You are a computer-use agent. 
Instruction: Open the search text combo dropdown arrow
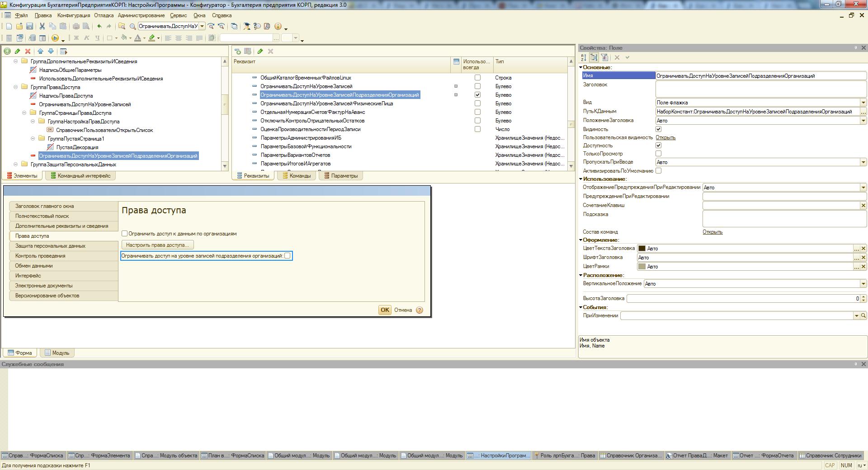pyautogui.click(x=202, y=27)
